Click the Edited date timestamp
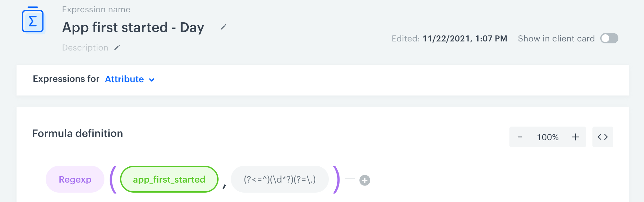 (464, 39)
